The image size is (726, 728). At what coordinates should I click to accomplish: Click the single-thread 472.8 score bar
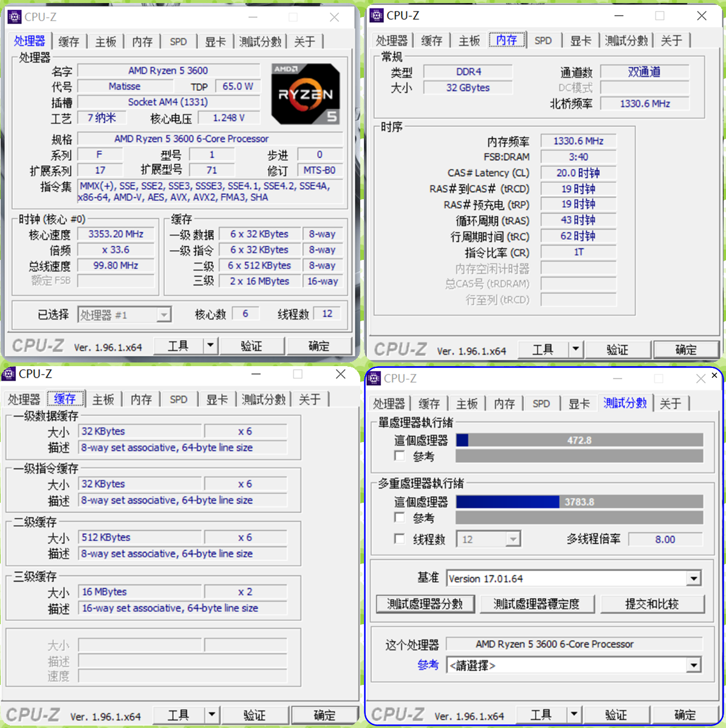click(x=579, y=440)
